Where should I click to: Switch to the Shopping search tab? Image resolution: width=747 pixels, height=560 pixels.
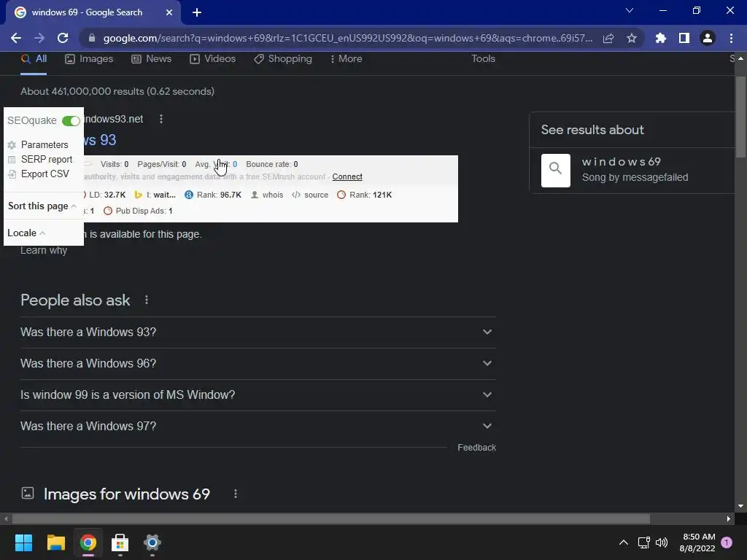click(282, 59)
